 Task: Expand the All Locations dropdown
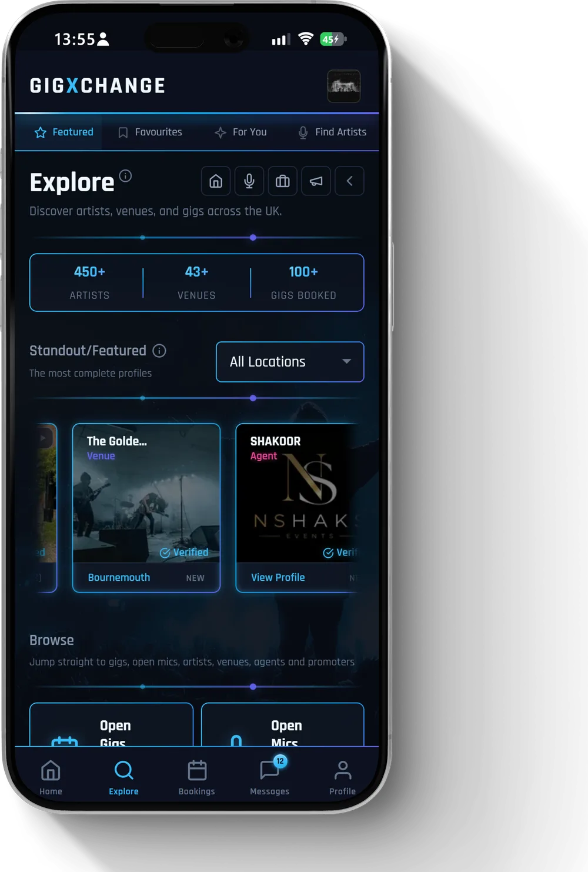coord(290,362)
